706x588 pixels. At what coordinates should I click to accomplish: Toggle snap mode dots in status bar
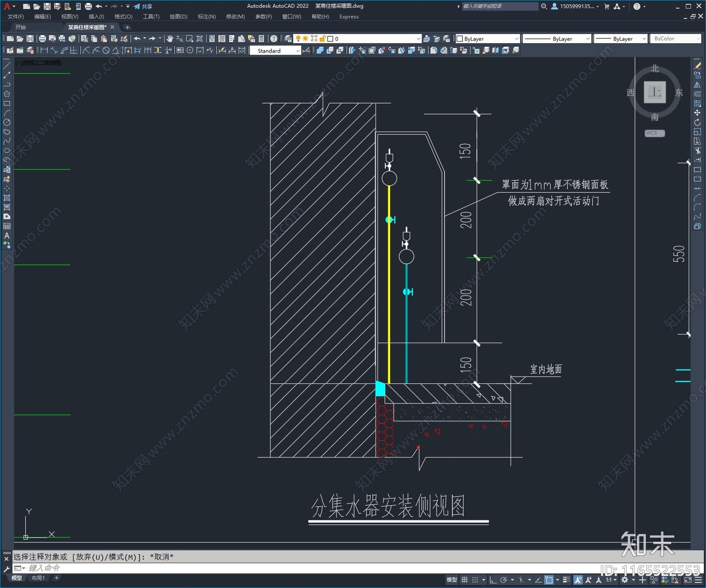[x=475, y=580]
